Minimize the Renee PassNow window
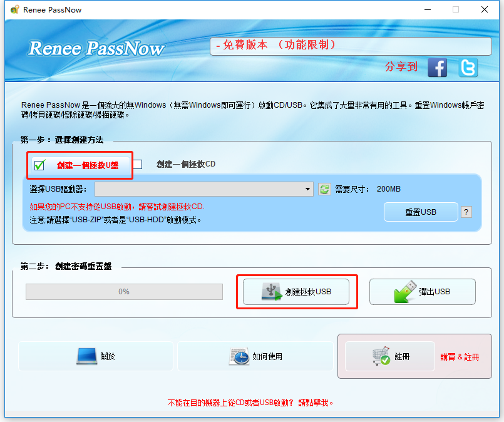The width and height of the screenshot is (504, 422). pyautogui.click(x=428, y=9)
